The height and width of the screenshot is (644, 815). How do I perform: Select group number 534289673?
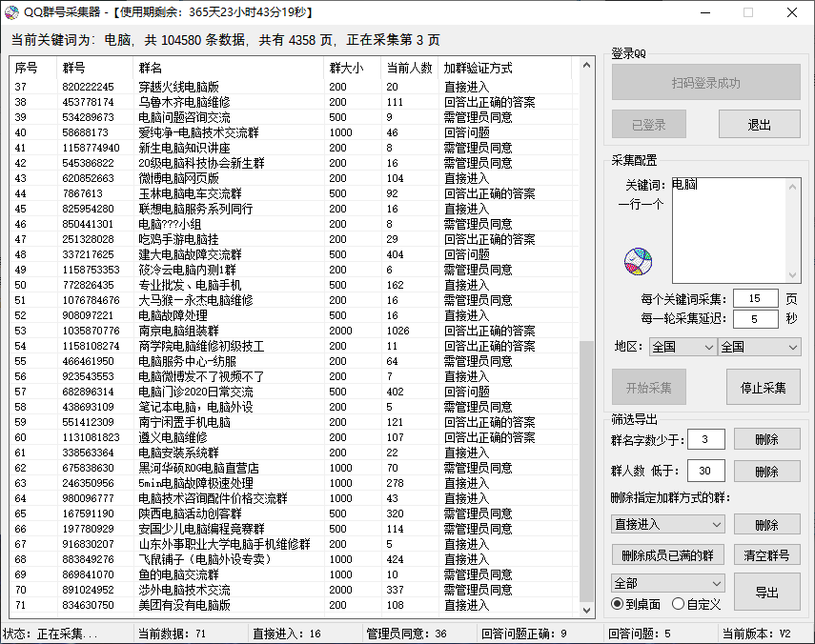click(88, 117)
